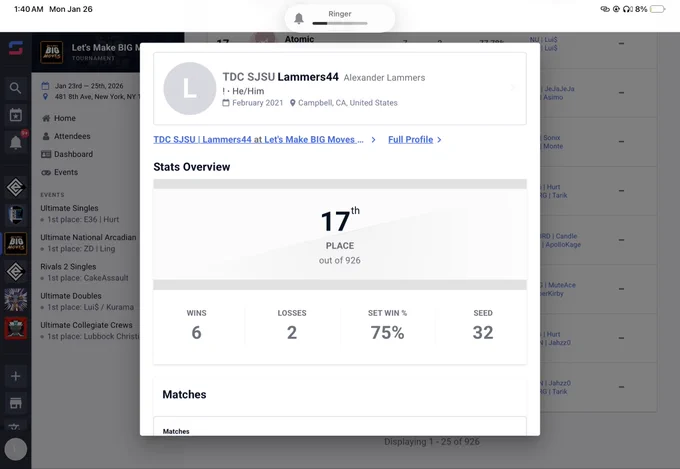Click the Seed value 32
Image resolution: width=680 pixels, height=469 pixels.
(483, 333)
